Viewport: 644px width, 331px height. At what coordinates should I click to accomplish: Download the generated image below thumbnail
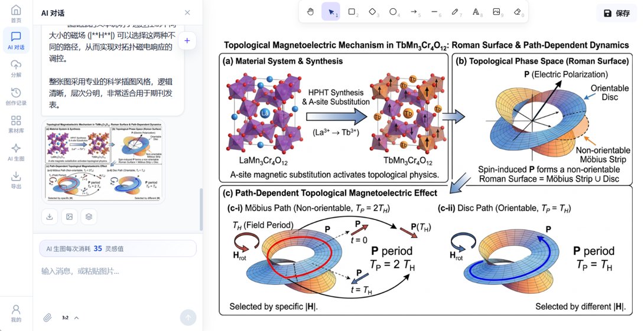click(x=50, y=217)
